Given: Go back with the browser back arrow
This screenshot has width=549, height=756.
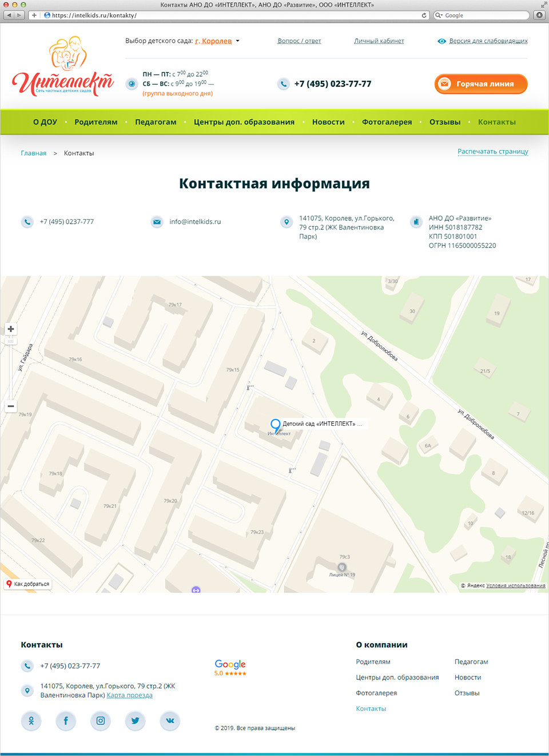Looking at the screenshot, I should 9,15.
